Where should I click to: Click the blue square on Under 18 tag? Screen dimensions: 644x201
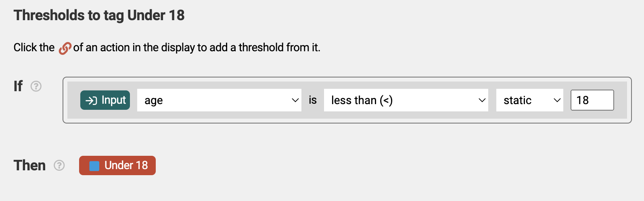point(94,166)
